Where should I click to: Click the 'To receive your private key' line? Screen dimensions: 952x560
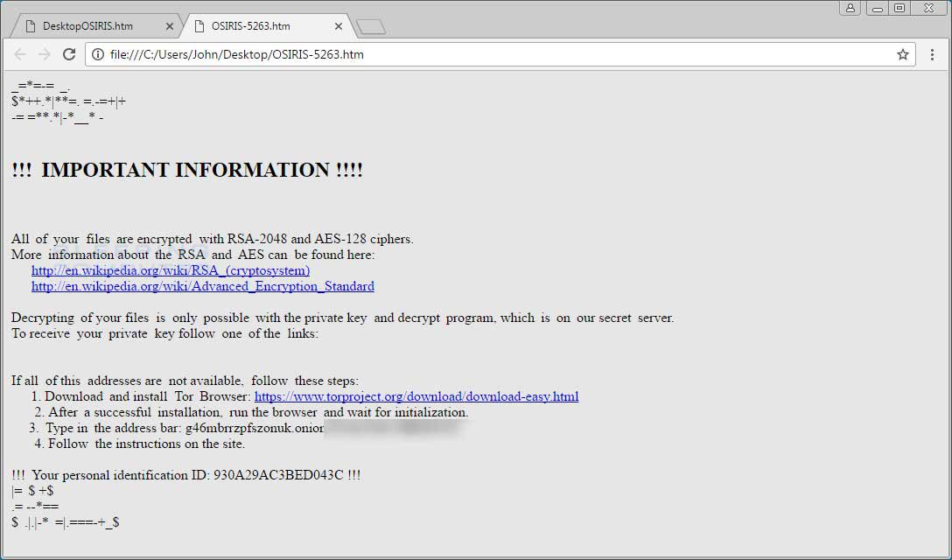click(164, 333)
